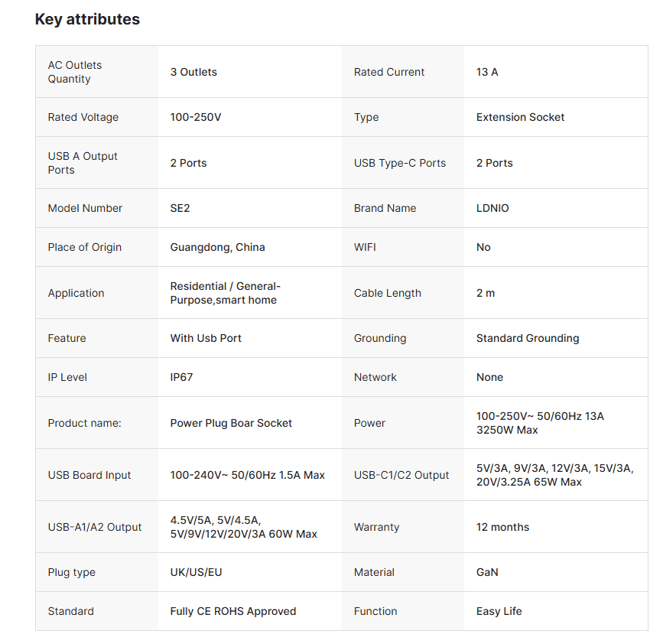This screenshot has height=644, width=663.
Task: Select the Fully CE ROHS Approved value
Action: 232,611
